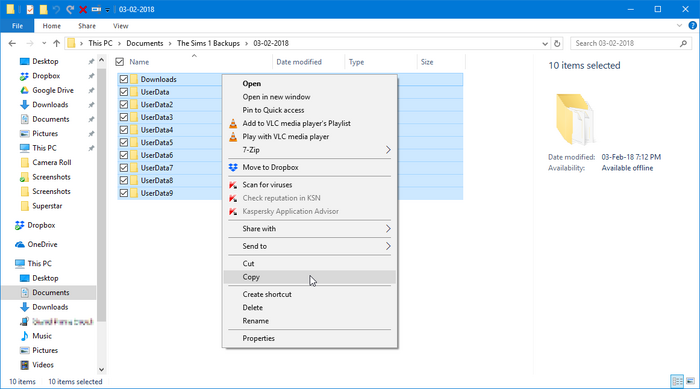Screen dimensions: 700x389
Task: Click the Redo arrow in title bar
Action: [70, 9]
